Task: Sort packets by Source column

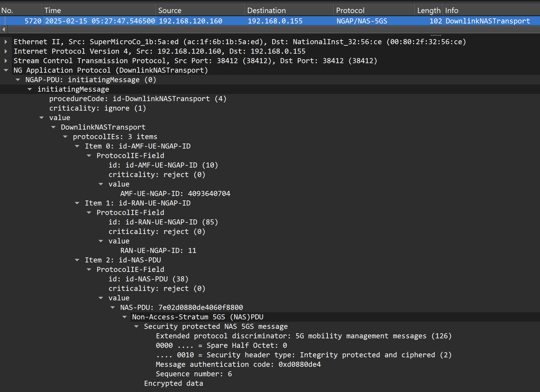Action: (201, 10)
